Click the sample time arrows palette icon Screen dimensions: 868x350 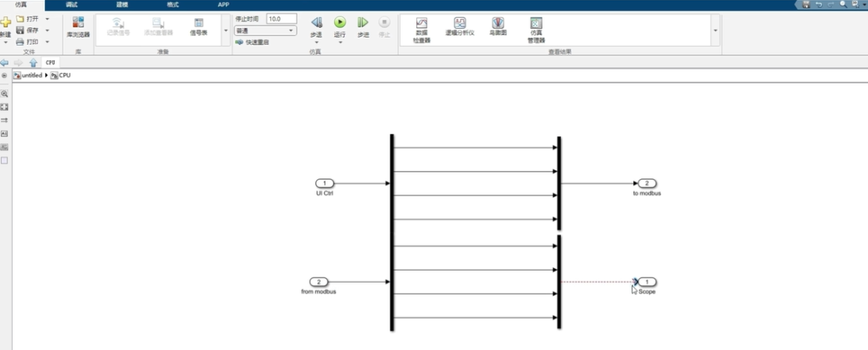click(5, 120)
